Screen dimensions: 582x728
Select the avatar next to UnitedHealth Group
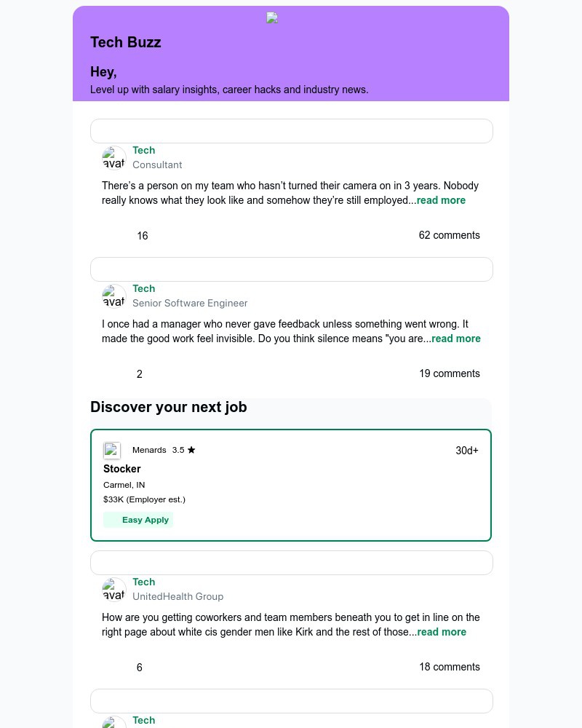[114, 590]
